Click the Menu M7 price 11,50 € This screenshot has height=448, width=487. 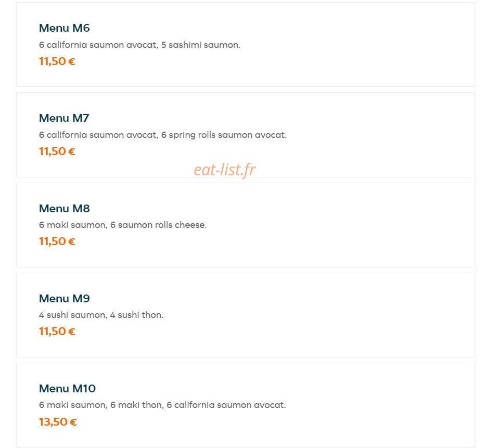(x=57, y=151)
